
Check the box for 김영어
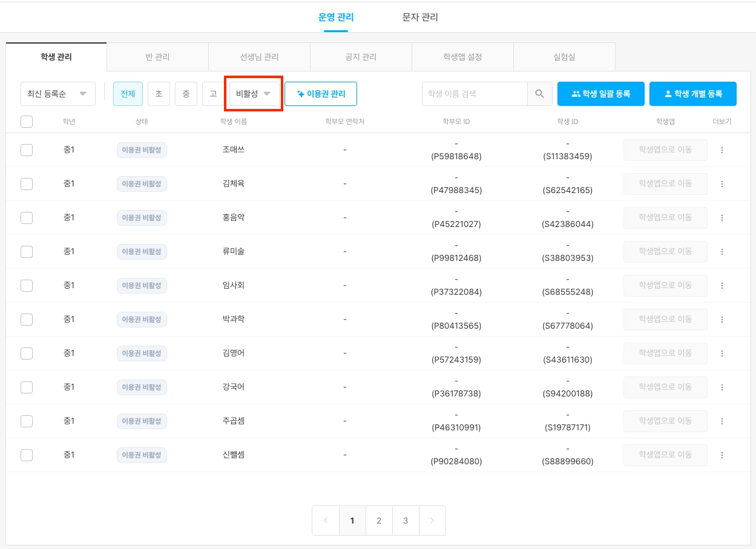[27, 353]
